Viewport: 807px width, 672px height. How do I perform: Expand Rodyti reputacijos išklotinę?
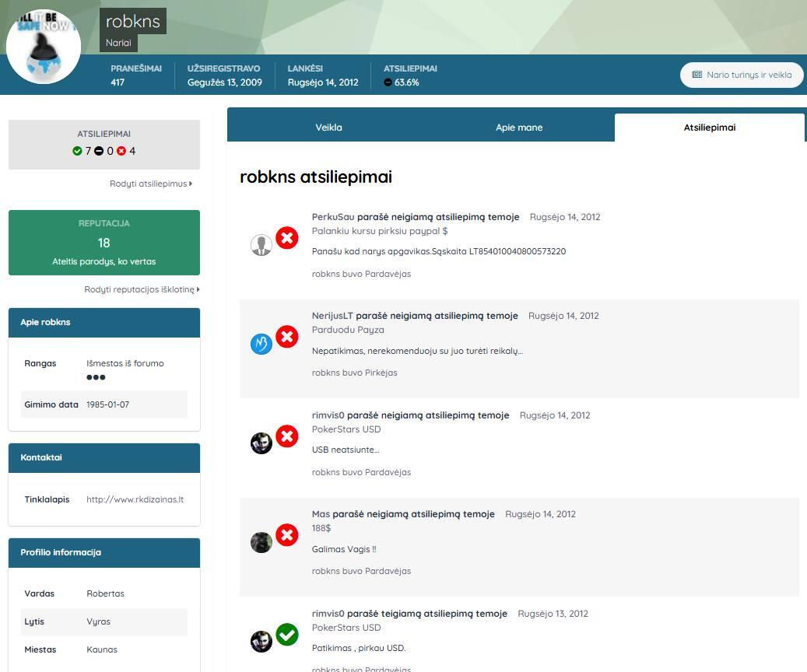point(142,289)
